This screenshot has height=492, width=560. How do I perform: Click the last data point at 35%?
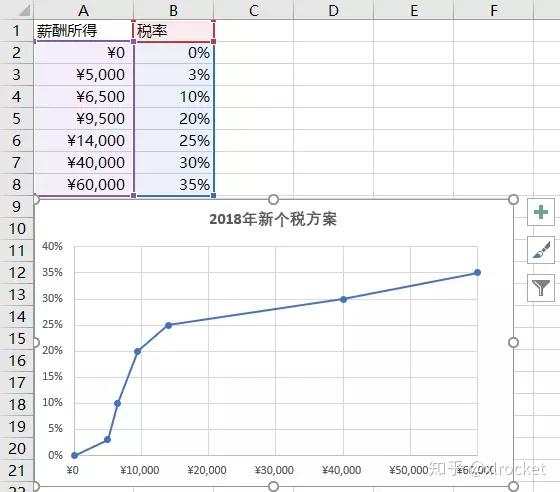tap(478, 272)
